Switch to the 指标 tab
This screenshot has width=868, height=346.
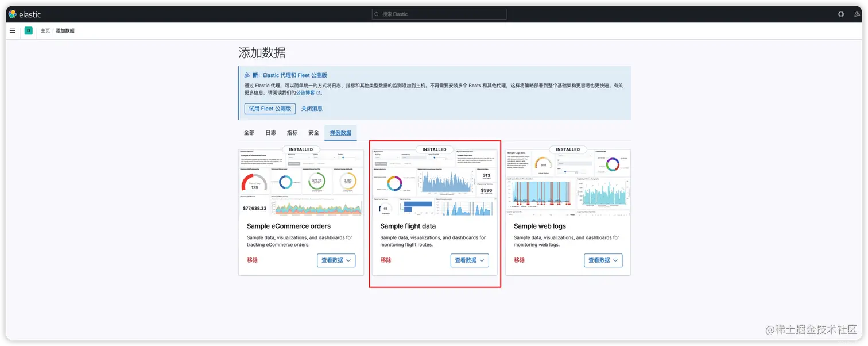[x=292, y=133]
